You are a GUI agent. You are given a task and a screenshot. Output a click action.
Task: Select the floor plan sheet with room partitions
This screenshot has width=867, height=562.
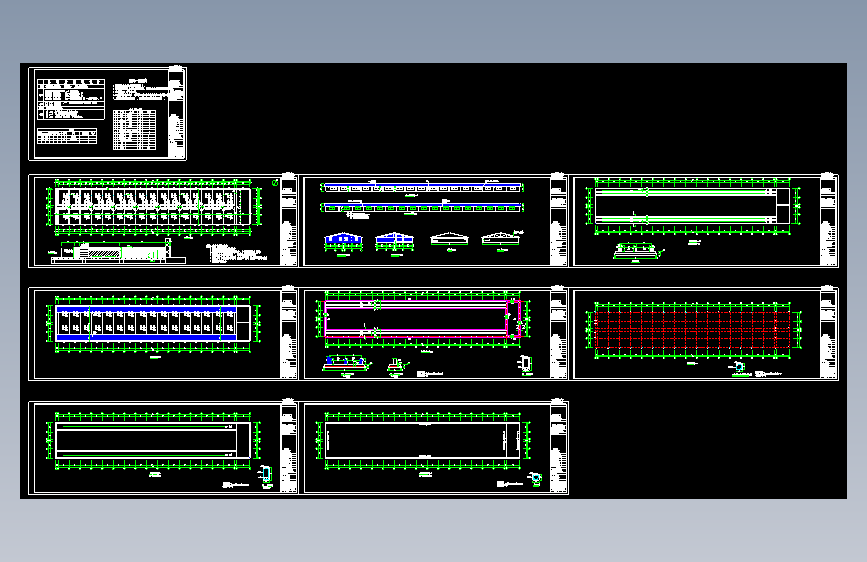point(163,221)
